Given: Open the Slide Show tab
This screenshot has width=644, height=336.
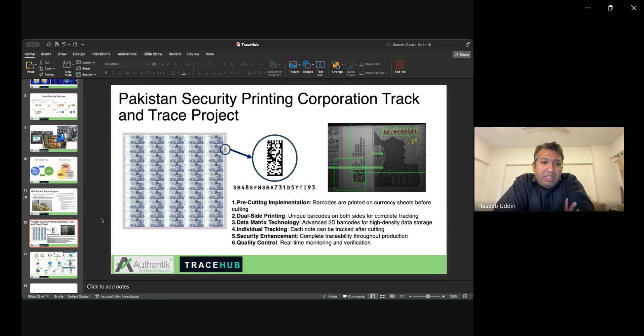Looking at the screenshot, I should (x=153, y=54).
